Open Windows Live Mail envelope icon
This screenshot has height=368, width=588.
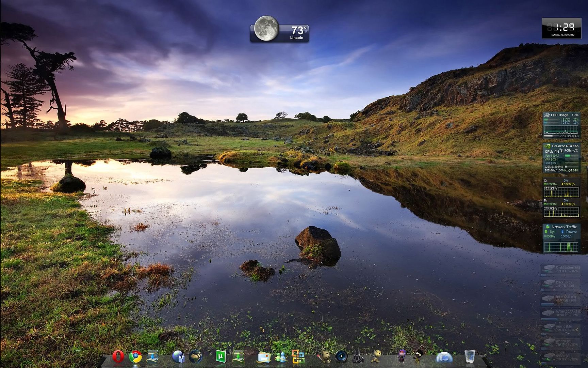point(264,357)
